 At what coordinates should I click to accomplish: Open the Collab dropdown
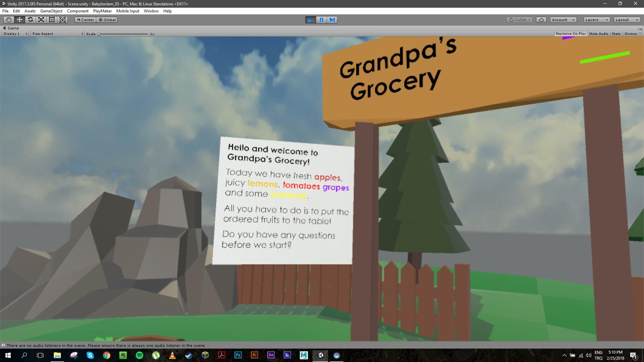point(520,20)
